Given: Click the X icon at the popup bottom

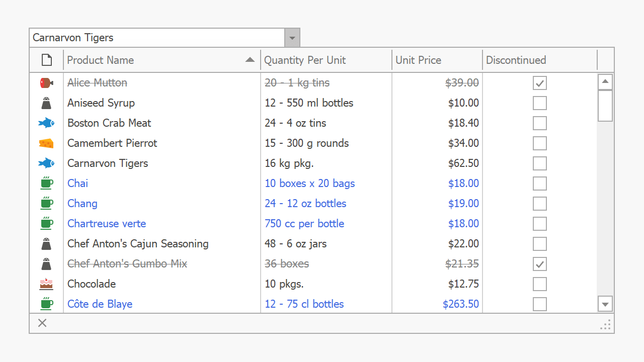Looking at the screenshot, I should (x=42, y=323).
